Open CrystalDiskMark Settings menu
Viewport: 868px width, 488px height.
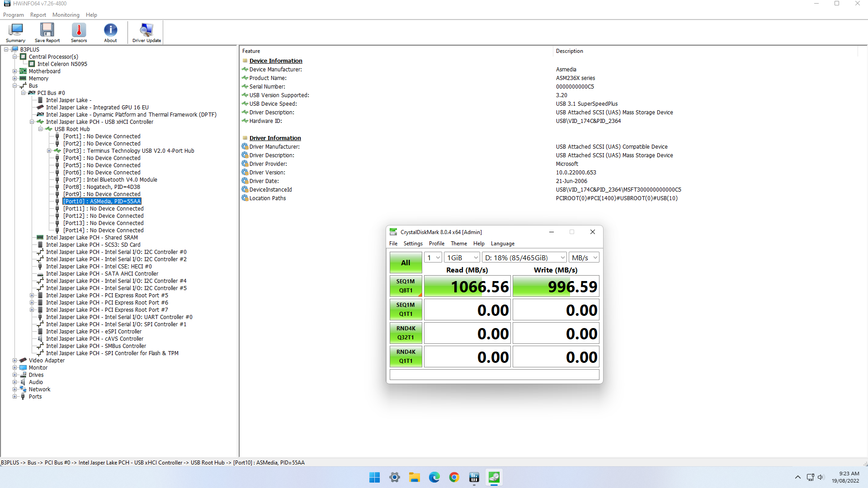(413, 244)
